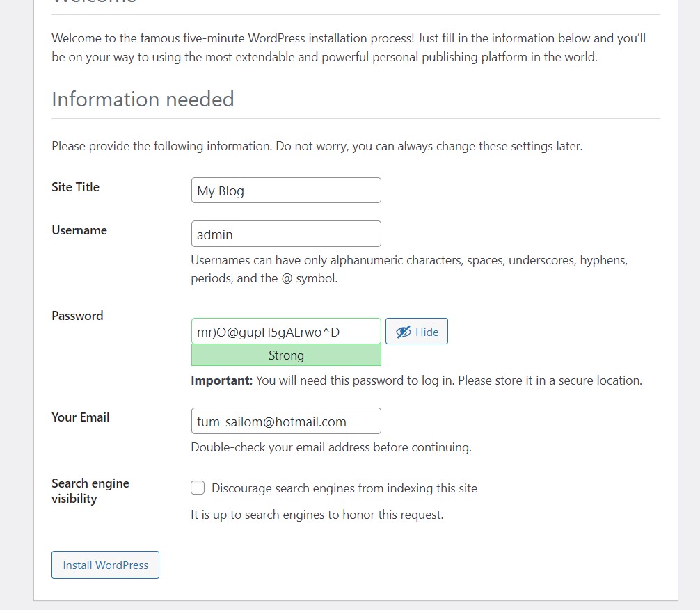Screen dimensions: 700x610
Task: Click the crossed-out eye icon beside the password
Action: click(404, 332)
